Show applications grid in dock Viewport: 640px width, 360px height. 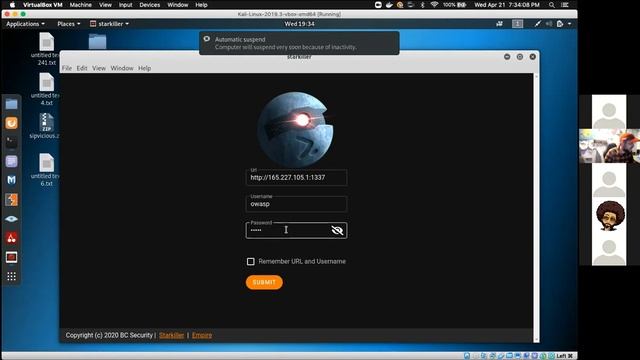coord(11,276)
